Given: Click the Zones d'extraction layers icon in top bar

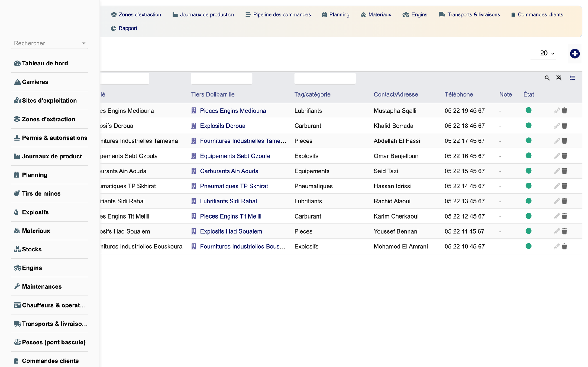Looking at the screenshot, I should [114, 14].
